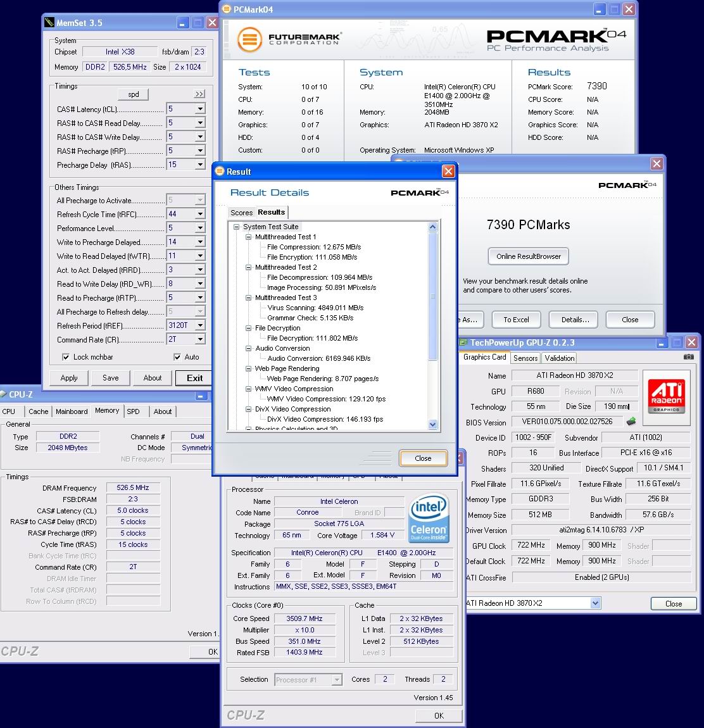Screen dimensions: 704x728
Task: Switch to the Sensors tab in GPU-Z
Action: [525, 358]
